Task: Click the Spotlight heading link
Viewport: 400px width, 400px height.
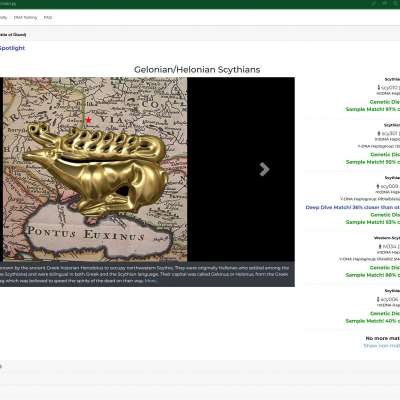Action: point(12,48)
